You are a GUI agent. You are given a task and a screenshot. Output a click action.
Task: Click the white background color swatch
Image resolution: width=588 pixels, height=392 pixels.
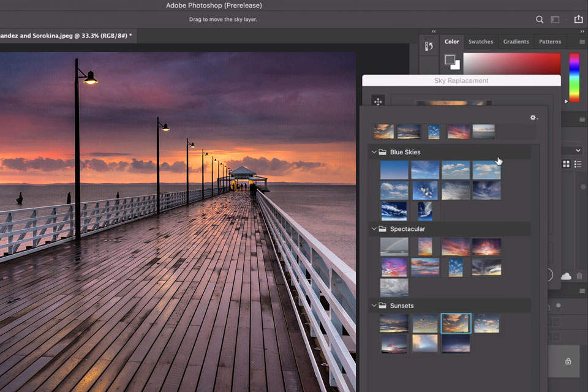pos(456,66)
